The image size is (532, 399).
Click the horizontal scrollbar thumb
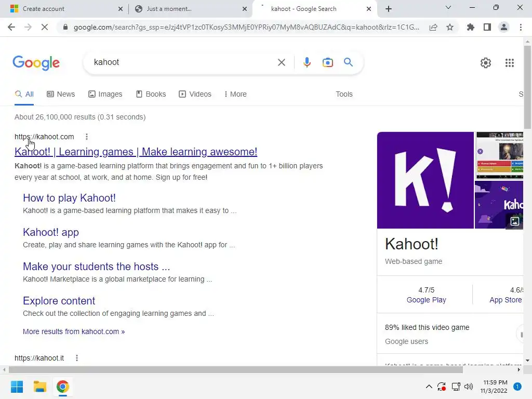[236, 369]
